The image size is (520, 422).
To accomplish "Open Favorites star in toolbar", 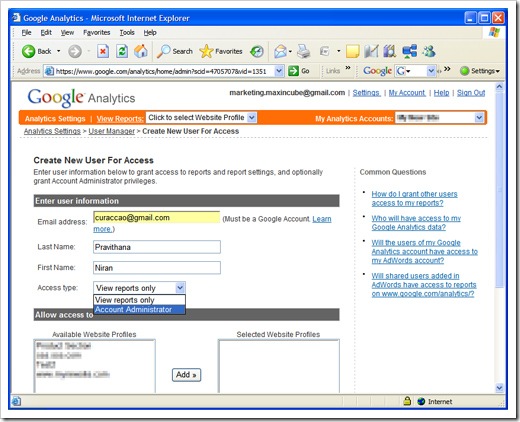I will [x=221, y=51].
